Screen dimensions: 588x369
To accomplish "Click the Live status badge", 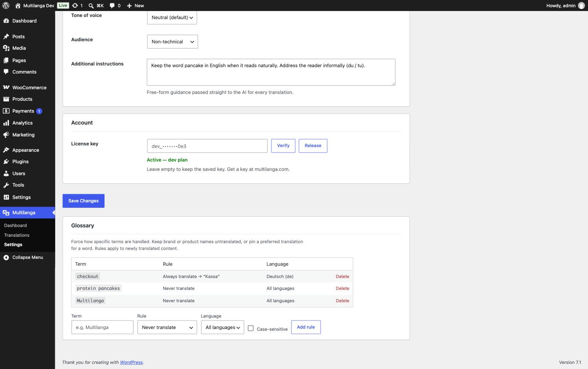I will (x=63, y=6).
